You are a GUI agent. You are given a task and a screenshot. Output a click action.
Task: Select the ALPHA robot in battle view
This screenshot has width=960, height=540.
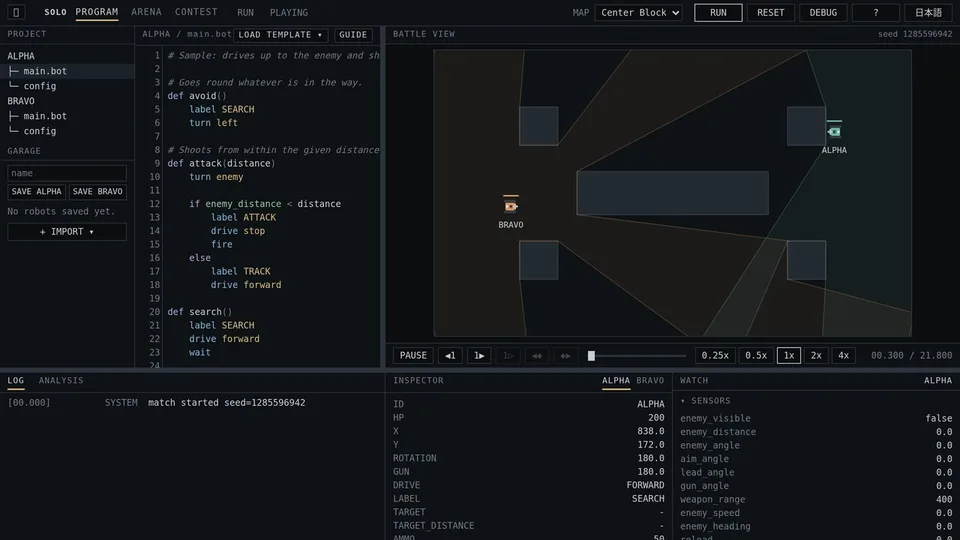coord(834,131)
